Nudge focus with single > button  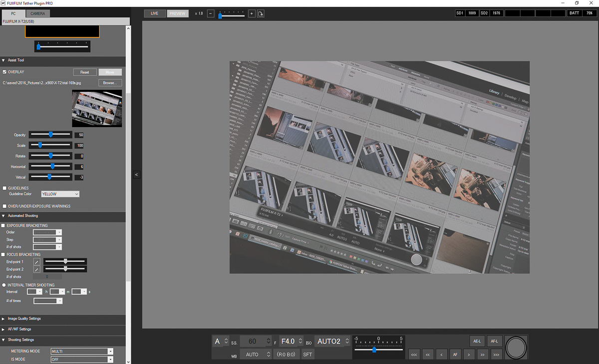468,355
